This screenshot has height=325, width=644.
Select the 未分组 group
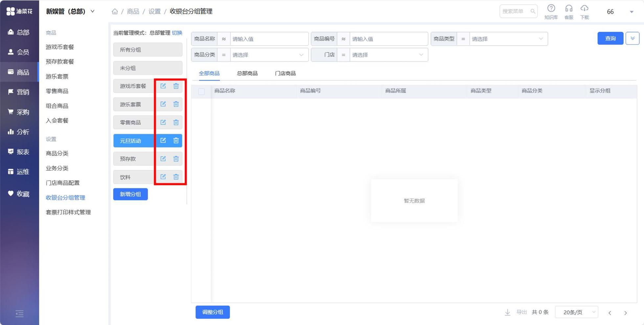[148, 68]
